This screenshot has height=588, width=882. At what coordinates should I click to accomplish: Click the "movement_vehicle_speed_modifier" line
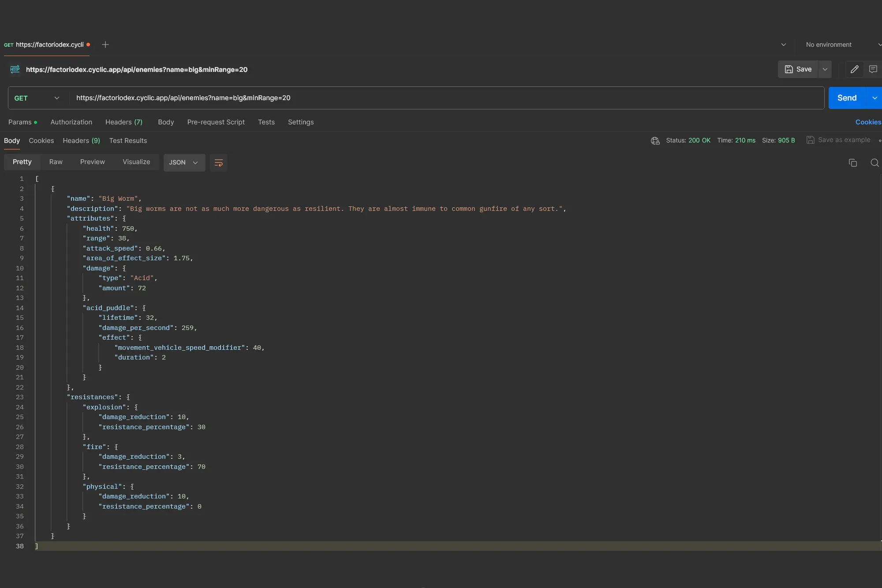(x=189, y=348)
